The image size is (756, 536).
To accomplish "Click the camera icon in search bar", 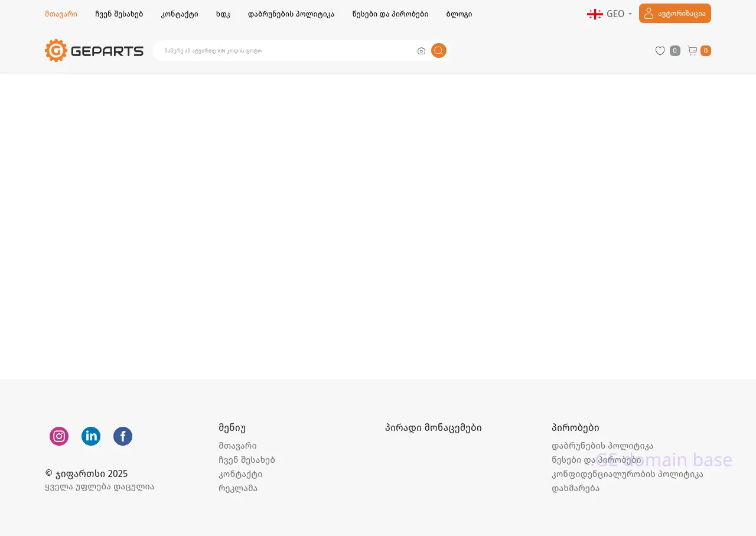I will tap(421, 51).
